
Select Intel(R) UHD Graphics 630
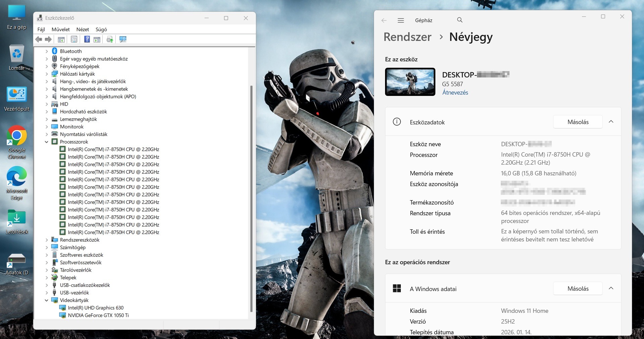(96, 308)
